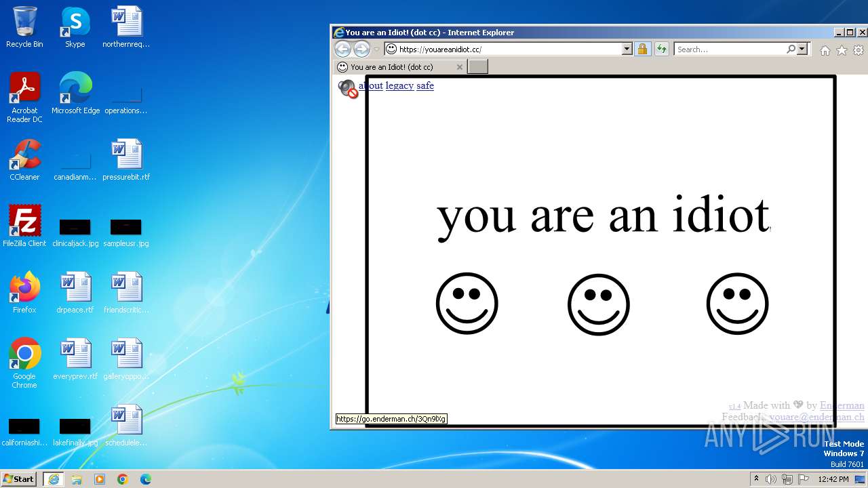Select friendscritic document icon
Screen dimensions: 868x488
coord(126,293)
